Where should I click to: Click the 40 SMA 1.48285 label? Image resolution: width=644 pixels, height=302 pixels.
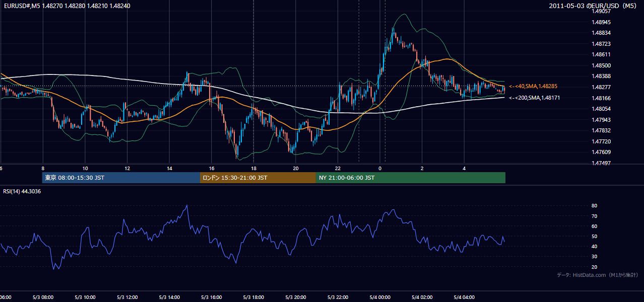pos(533,87)
